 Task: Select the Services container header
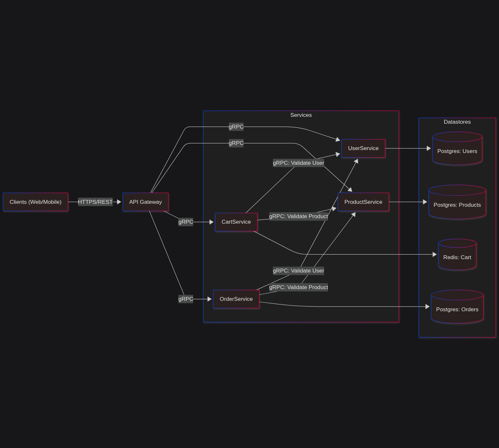click(301, 115)
